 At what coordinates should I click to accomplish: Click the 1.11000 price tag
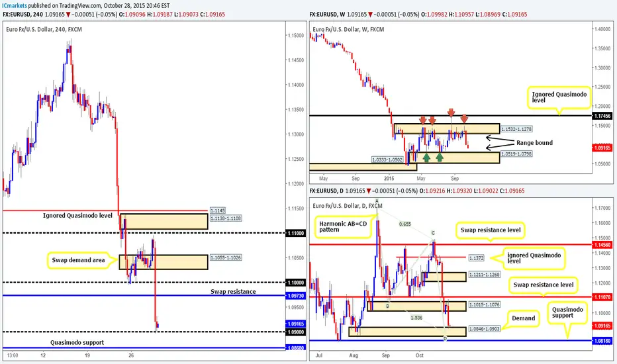(295, 233)
